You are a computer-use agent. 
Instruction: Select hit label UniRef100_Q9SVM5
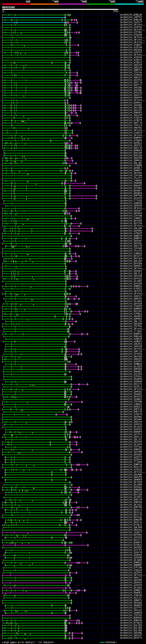131,452
